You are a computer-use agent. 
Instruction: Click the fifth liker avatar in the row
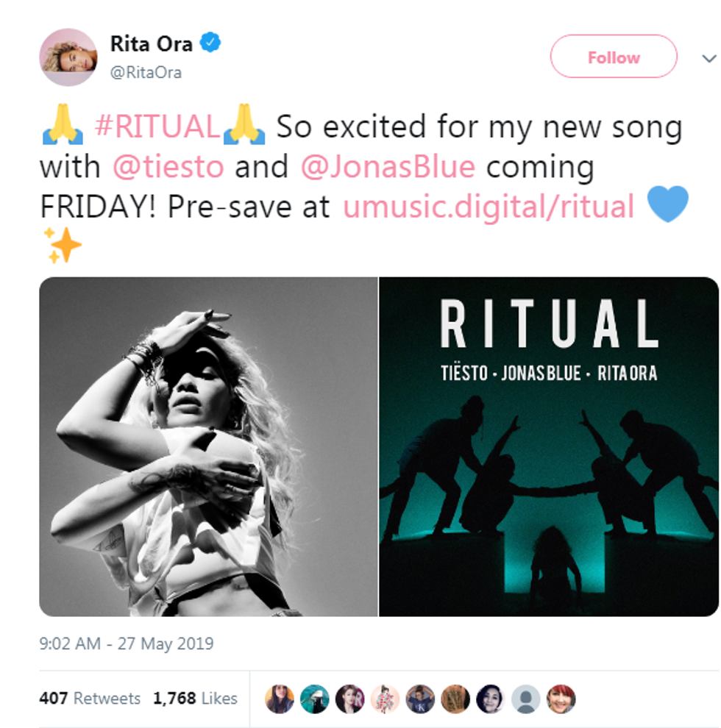(420, 699)
